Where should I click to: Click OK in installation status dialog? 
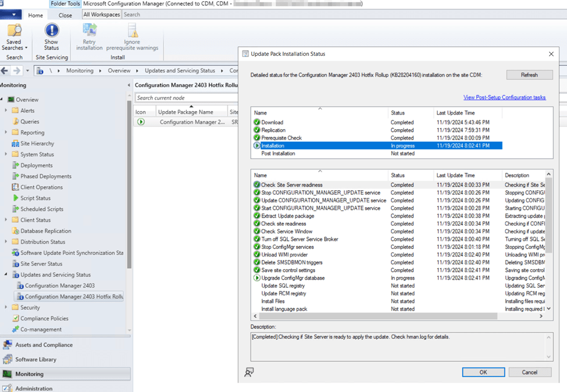(483, 372)
